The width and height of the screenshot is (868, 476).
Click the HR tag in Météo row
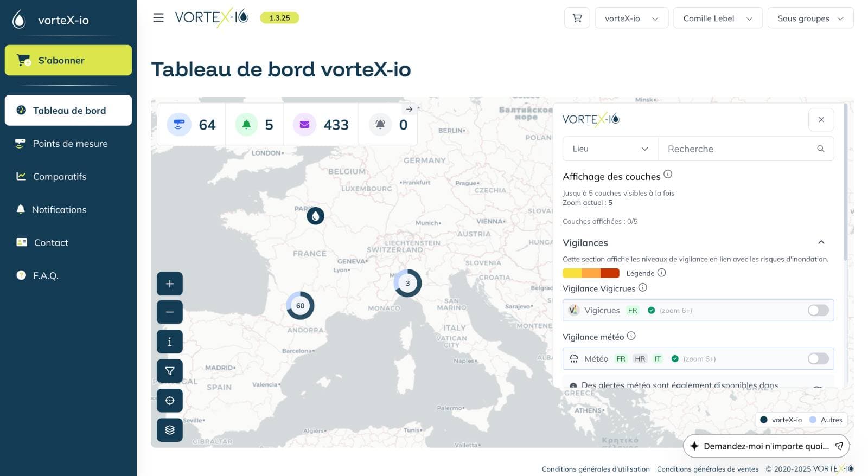click(640, 359)
